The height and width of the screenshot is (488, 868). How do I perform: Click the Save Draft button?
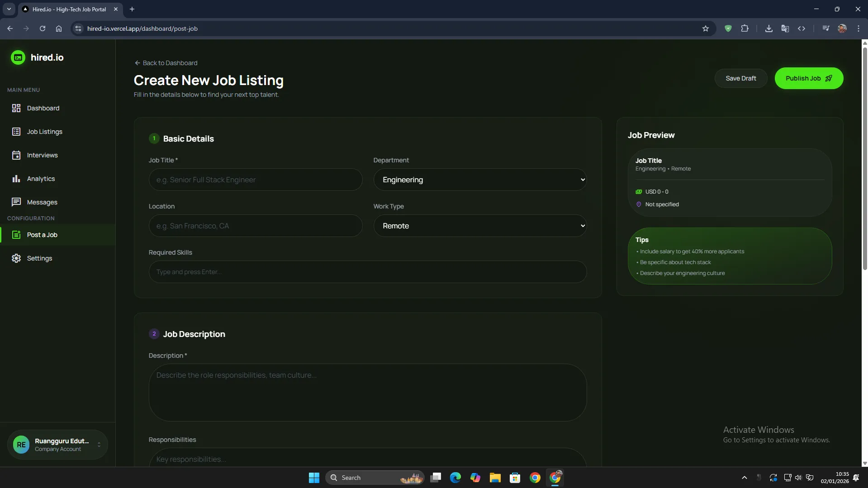tap(740, 78)
